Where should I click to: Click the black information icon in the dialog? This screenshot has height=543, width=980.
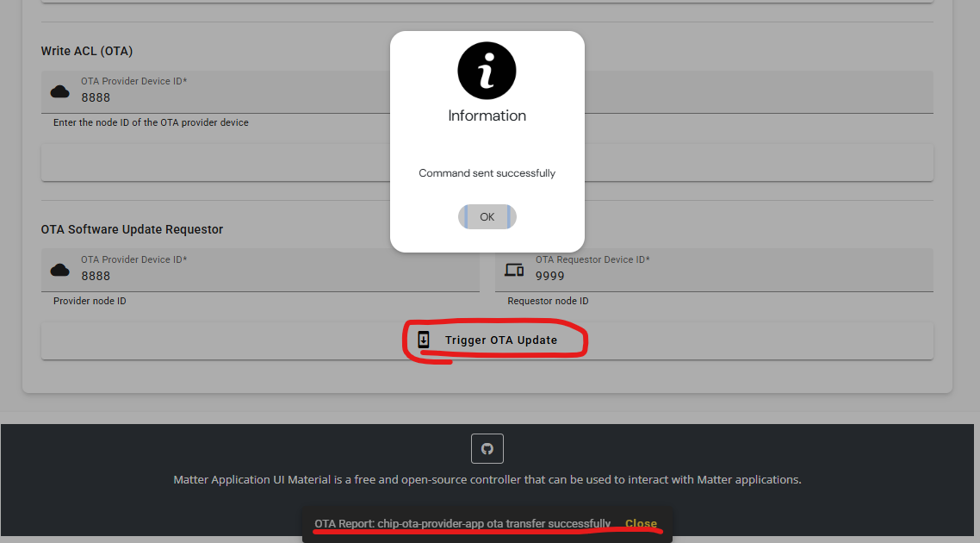pos(487,71)
